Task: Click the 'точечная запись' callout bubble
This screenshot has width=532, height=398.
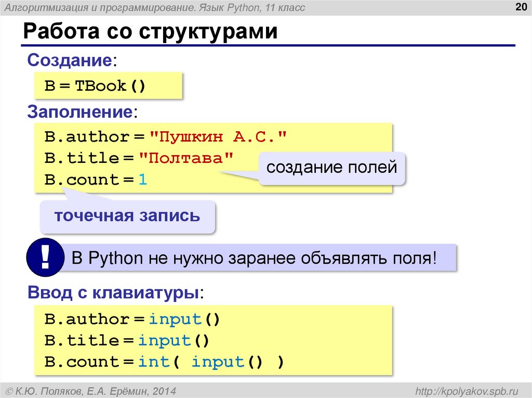Action: click(127, 214)
